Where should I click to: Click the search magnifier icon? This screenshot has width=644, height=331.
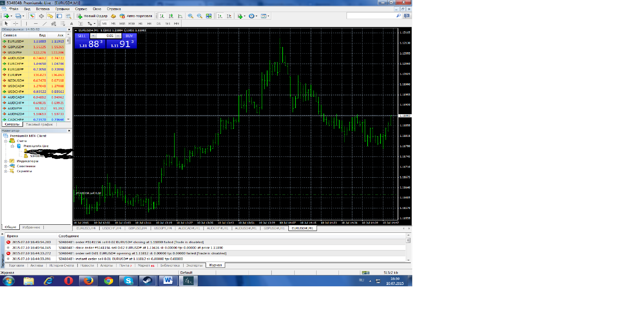tap(398, 16)
